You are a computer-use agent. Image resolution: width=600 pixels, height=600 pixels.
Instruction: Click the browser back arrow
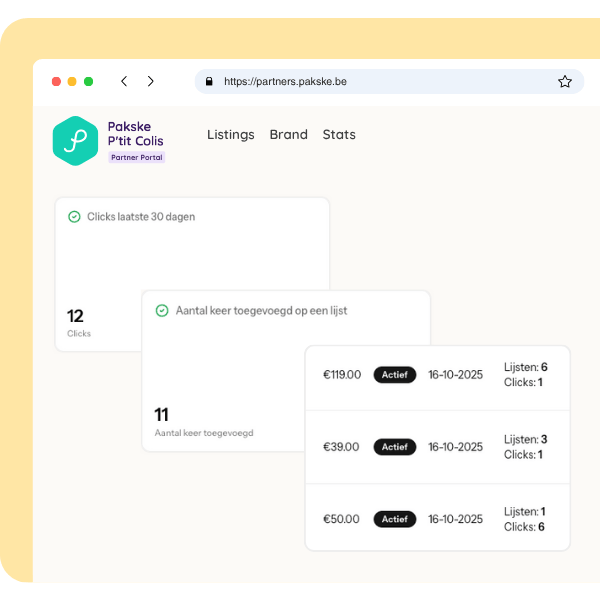[x=124, y=81]
